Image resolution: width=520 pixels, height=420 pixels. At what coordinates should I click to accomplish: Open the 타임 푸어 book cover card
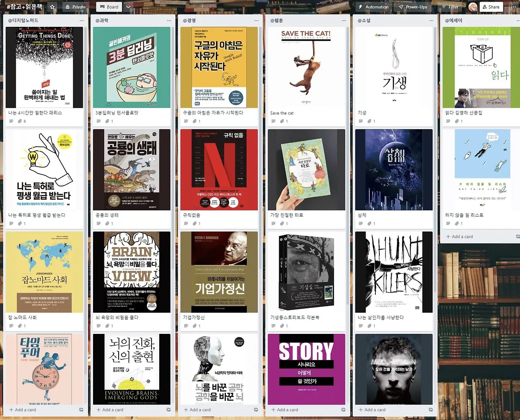click(x=44, y=369)
